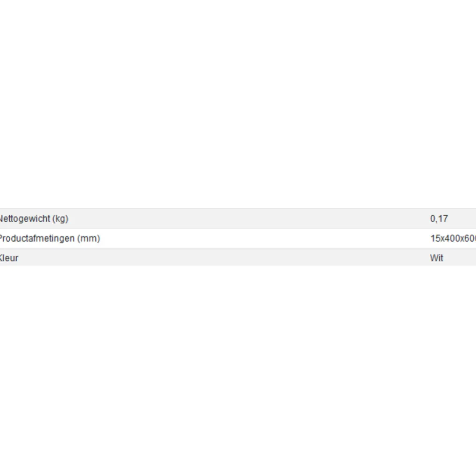Click the leading 15 in dimensions value
476x476 pixels.
434,238
